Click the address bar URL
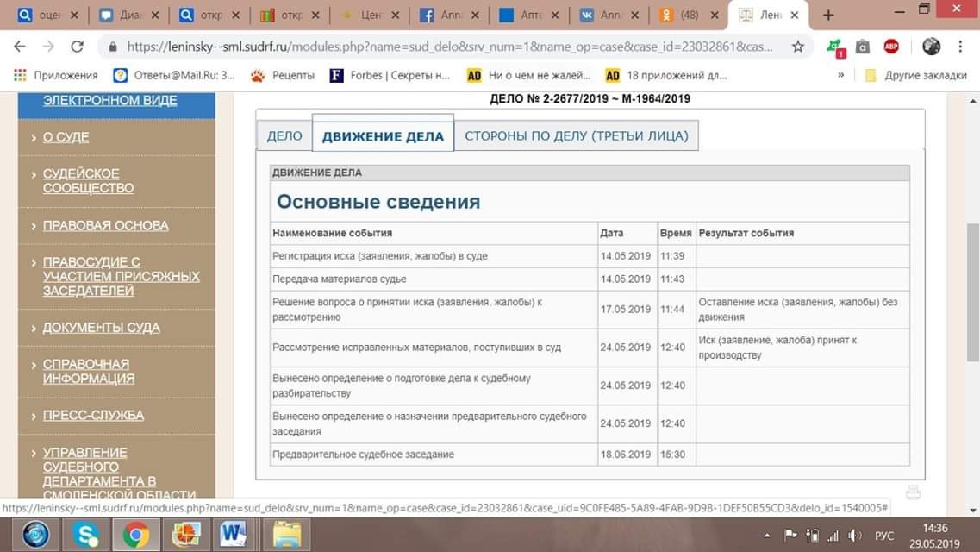The image size is (980, 552). (x=449, y=47)
